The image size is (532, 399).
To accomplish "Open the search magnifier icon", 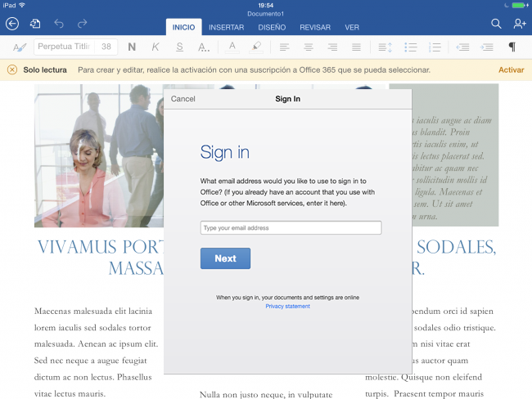I will tap(496, 25).
